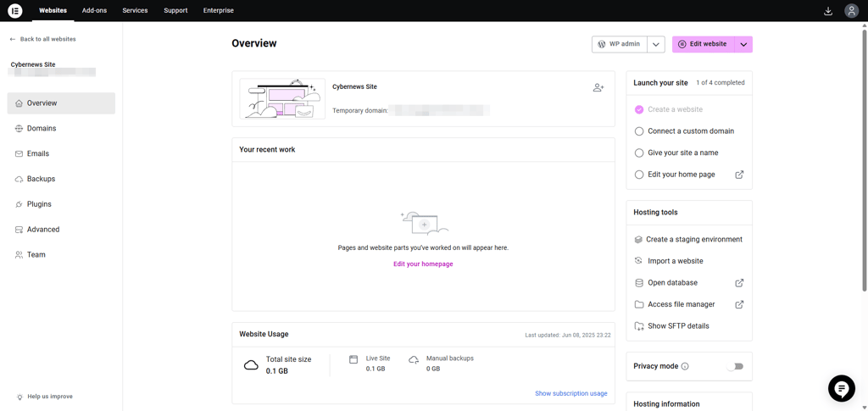Click the add collaborator icon

[598, 87]
